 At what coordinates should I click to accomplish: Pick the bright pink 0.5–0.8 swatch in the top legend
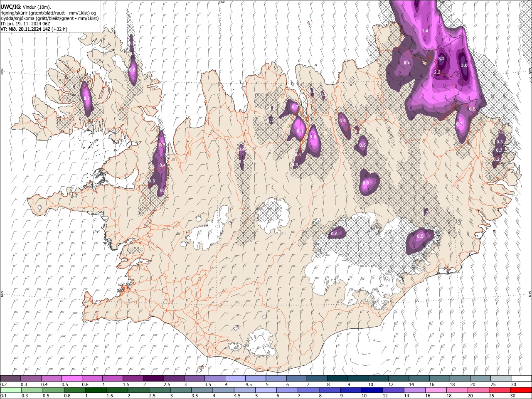point(71,379)
